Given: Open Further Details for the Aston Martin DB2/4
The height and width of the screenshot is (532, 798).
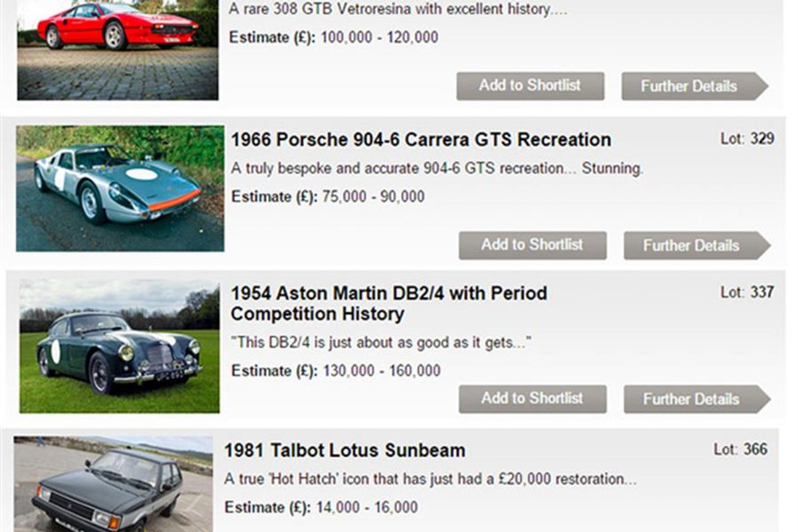Looking at the screenshot, I should [690, 399].
